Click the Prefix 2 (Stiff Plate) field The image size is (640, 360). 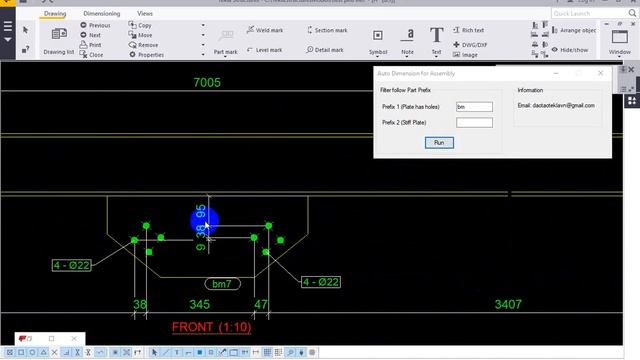point(474,122)
